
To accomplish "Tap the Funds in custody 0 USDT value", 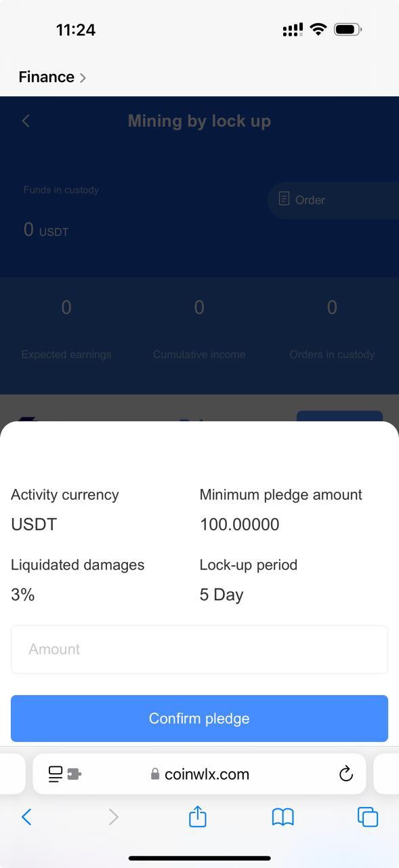I will pyautogui.click(x=46, y=230).
